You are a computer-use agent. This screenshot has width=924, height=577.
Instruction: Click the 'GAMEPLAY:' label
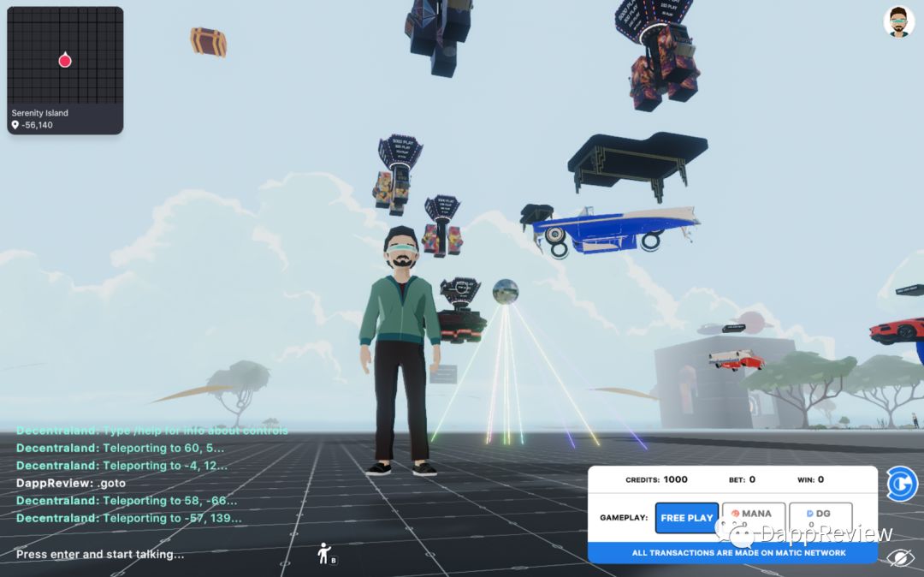pos(624,517)
